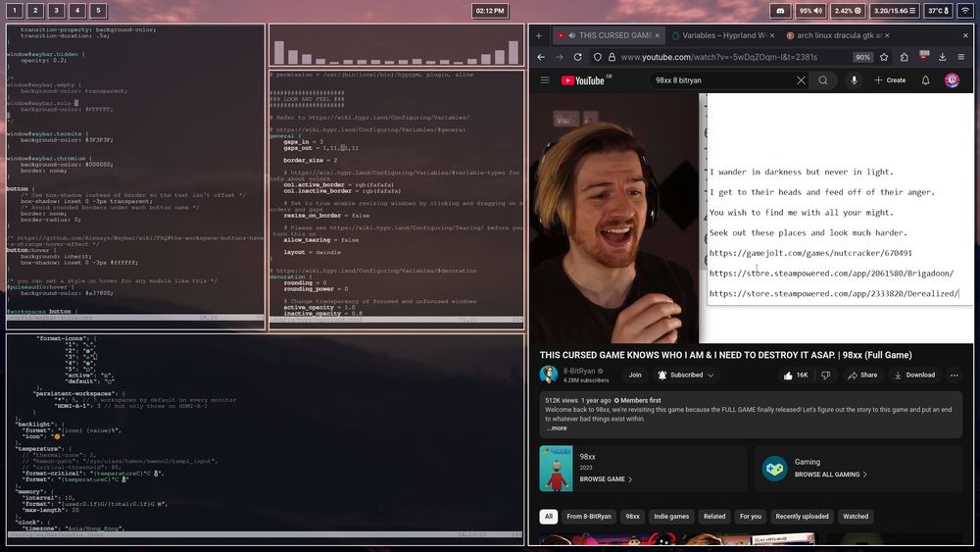Viewport: 980px width, 552px height.
Task: Mute audio on THIS CURSED GAME tab
Action: coord(572,35)
